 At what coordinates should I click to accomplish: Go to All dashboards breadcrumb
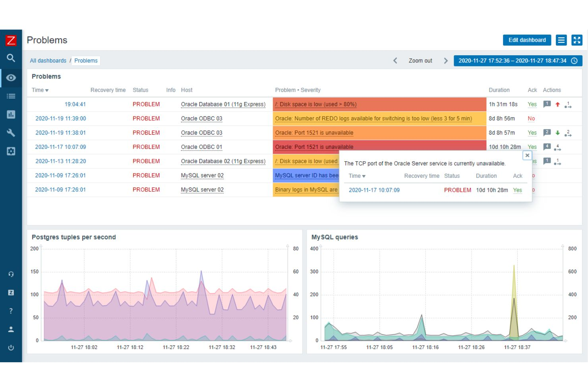pos(48,61)
